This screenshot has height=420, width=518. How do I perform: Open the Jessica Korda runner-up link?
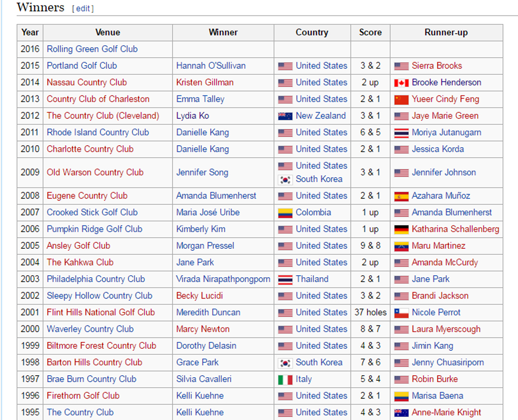[438, 149]
